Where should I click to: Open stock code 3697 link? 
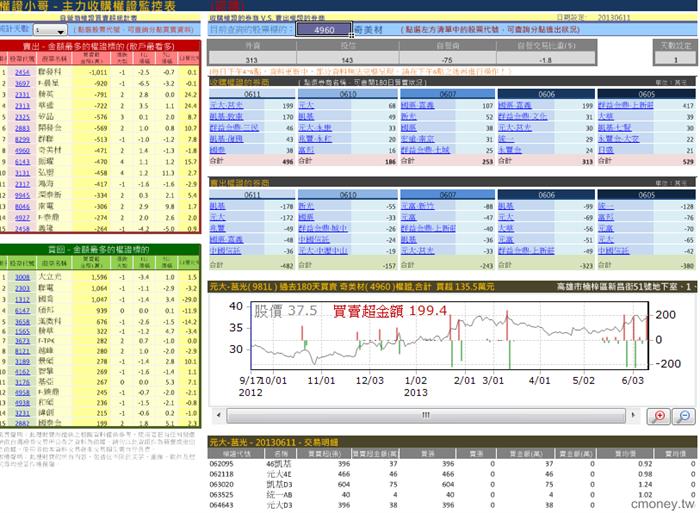click(x=22, y=83)
